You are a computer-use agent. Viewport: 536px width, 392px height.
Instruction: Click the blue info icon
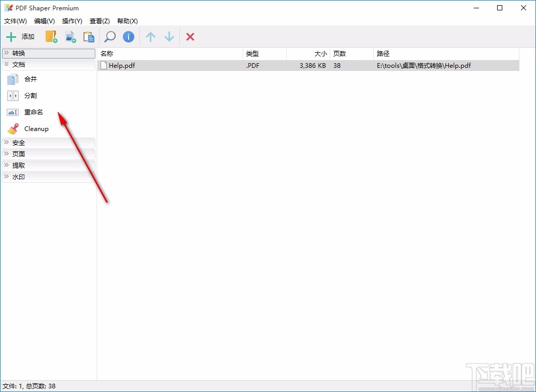(x=129, y=37)
